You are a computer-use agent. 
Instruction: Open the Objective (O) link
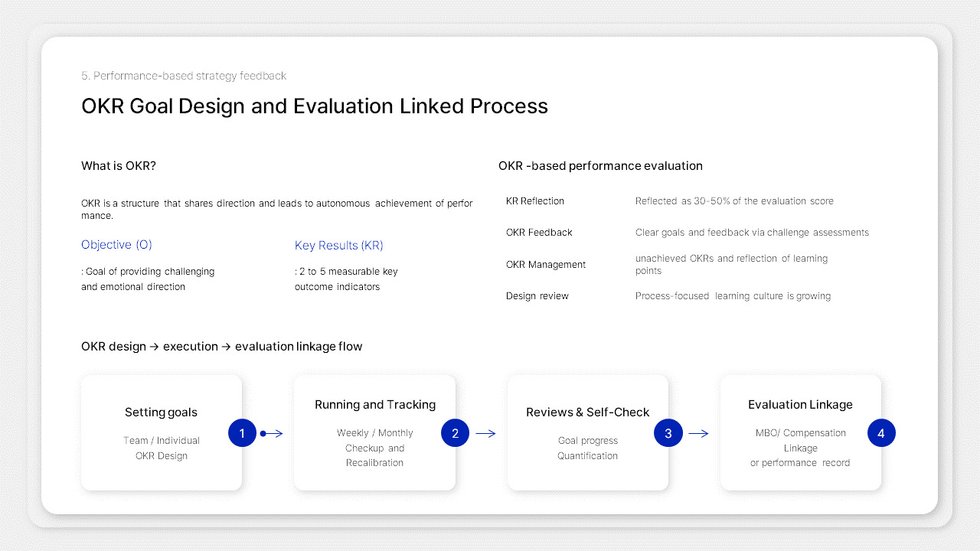point(116,244)
